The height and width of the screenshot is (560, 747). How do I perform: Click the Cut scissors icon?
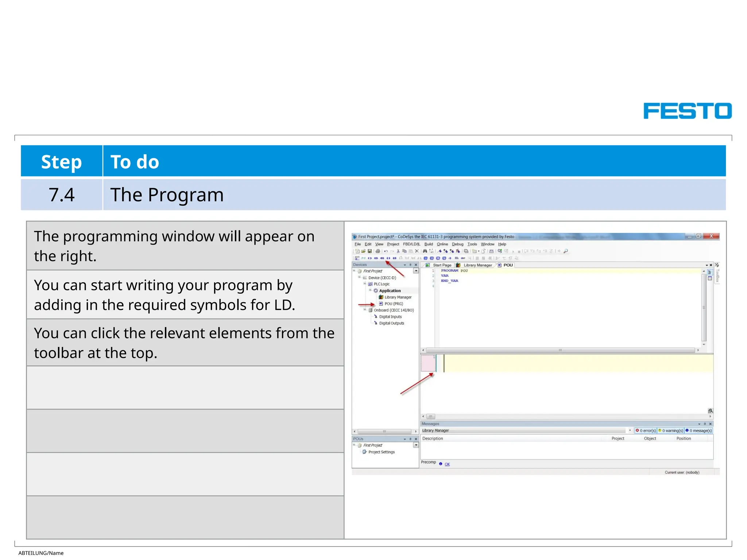point(398,251)
